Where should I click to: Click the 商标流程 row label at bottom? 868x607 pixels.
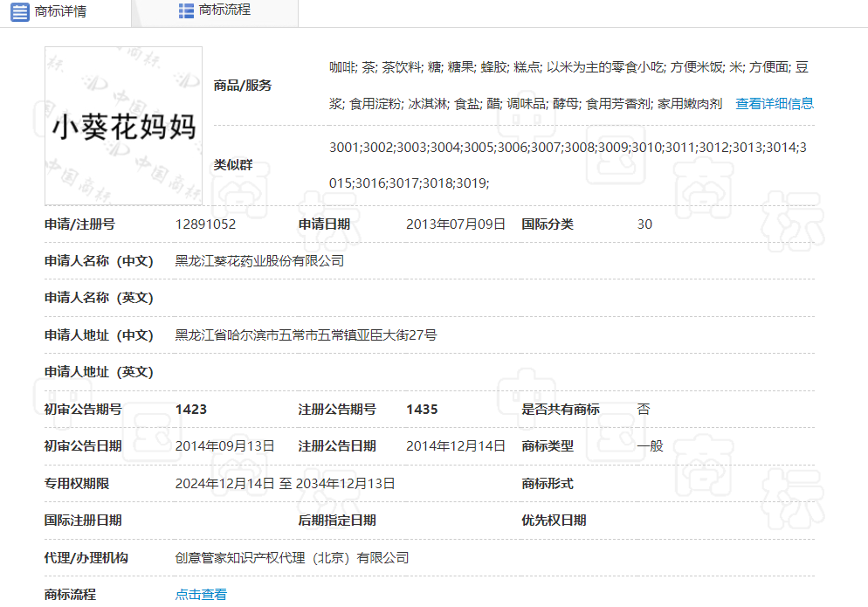(x=71, y=595)
